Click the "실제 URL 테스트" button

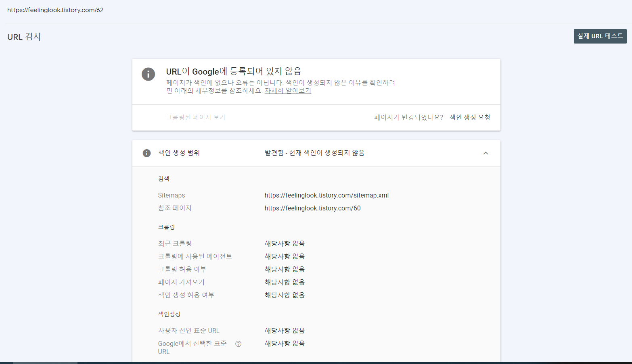[600, 36]
